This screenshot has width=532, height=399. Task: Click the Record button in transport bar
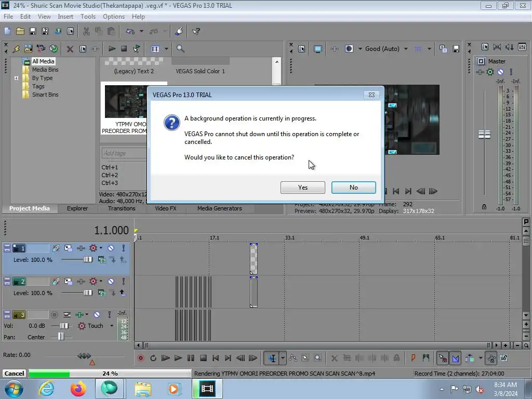coord(140,358)
